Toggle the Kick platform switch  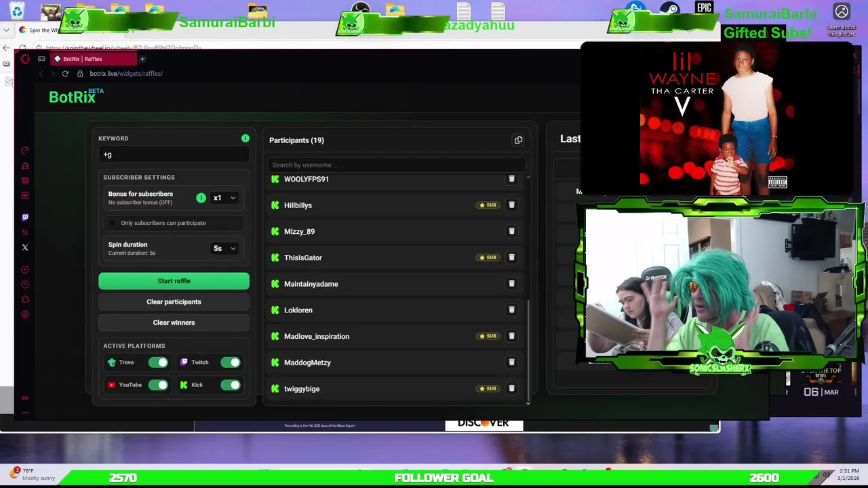click(x=231, y=385)
